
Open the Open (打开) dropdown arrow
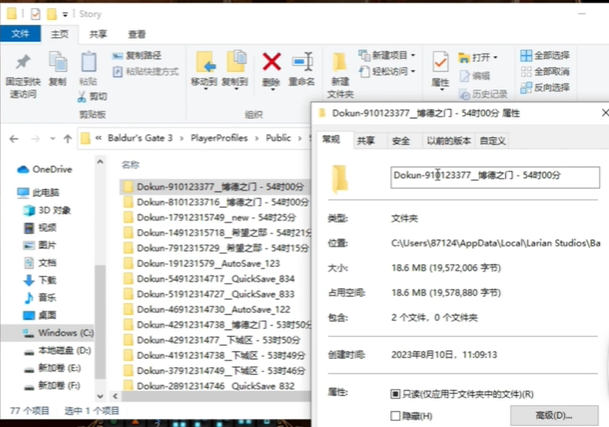495,58
